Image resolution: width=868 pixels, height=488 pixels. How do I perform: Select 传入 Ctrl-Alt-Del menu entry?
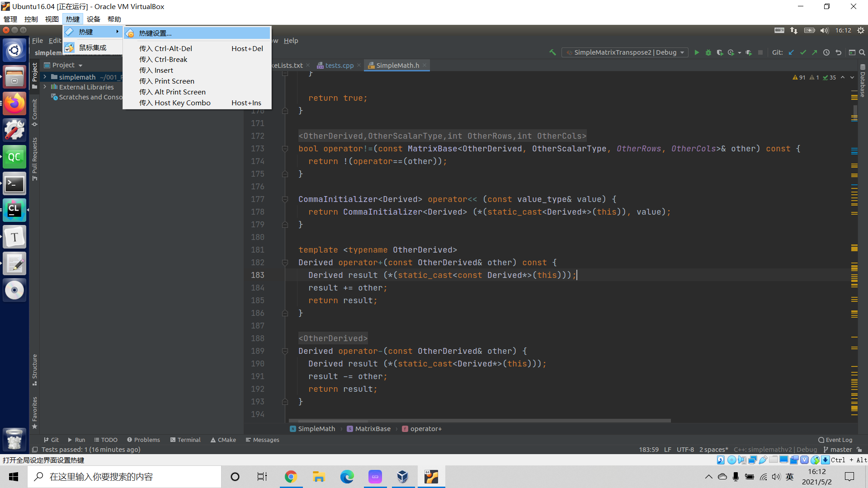pyautogui.click(x=165, y=48)
